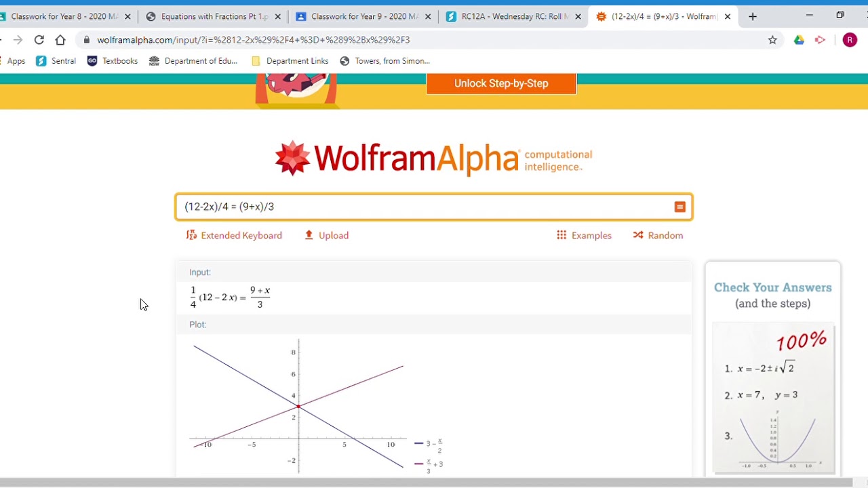868x488 pixels.
Task: Open a new browser tab
Action: pyautogui.click(x=753, y=16)
